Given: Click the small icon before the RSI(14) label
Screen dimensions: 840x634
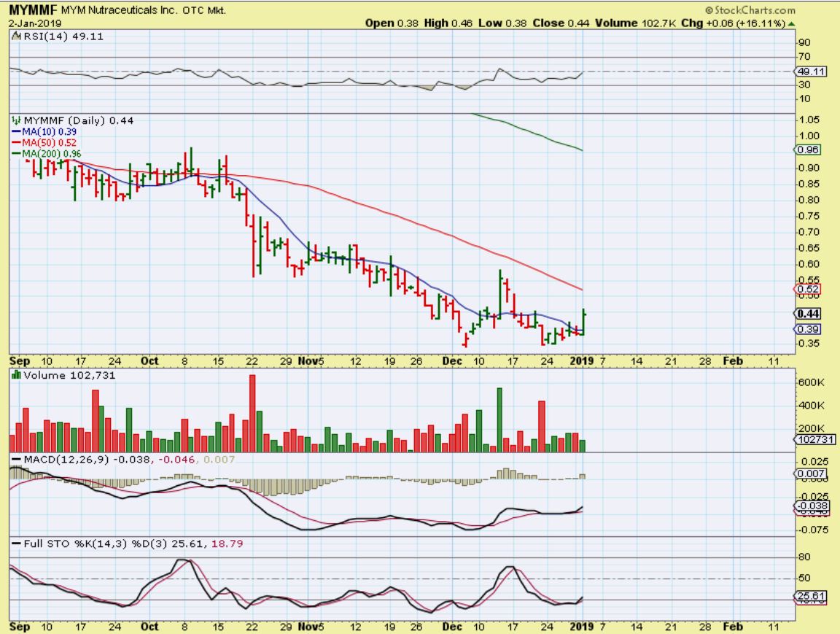Looking at the screenshot, I should click(12, 36).
